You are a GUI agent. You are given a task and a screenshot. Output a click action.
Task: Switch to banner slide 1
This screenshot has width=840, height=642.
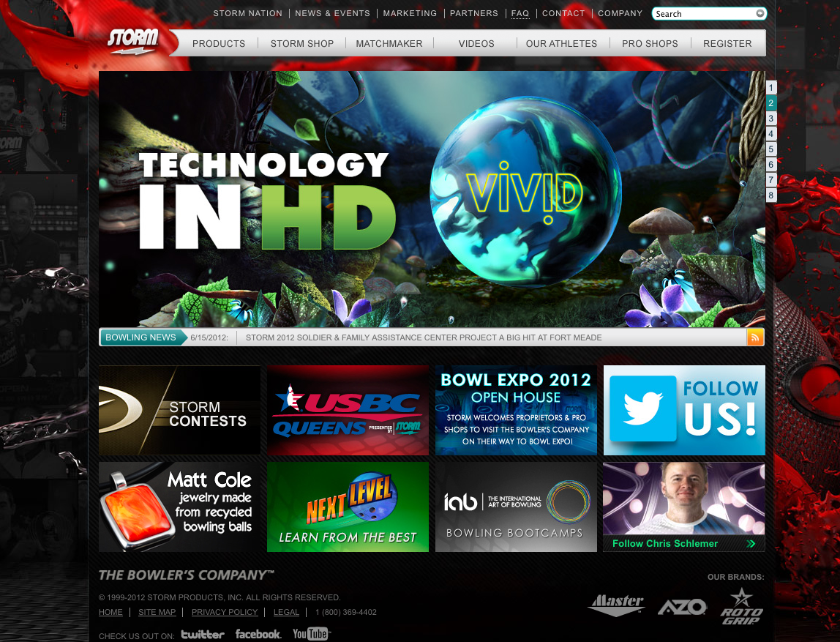[x=771, y=87]
